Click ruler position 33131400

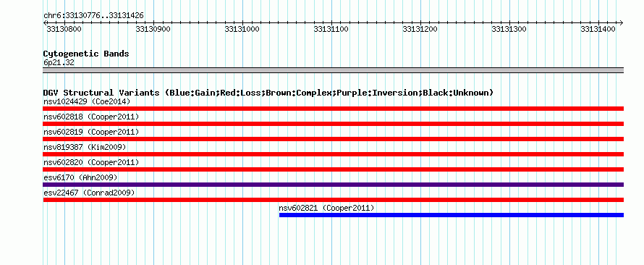pyautogui.click(x=598, y=29)
